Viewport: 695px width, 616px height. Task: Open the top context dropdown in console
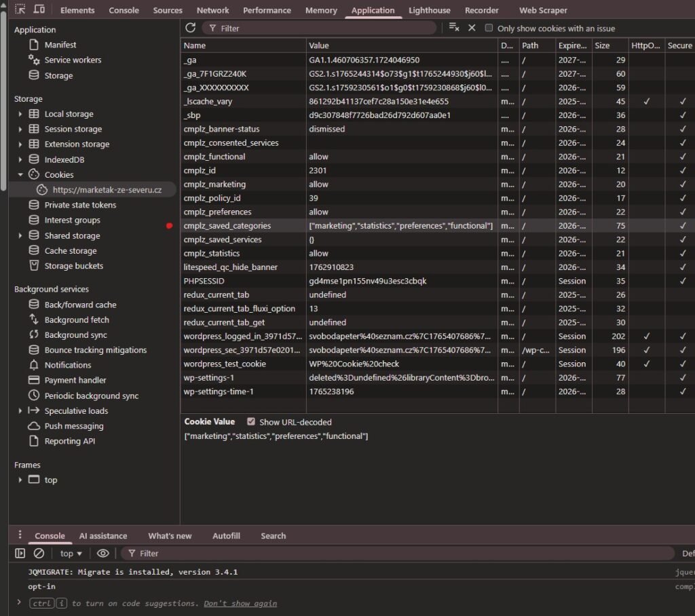71,553
